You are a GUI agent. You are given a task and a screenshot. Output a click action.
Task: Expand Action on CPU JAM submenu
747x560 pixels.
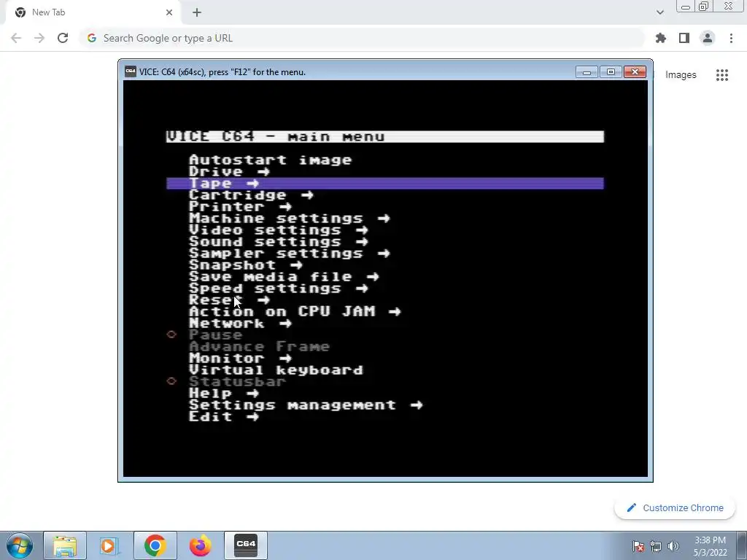[295, 311]
